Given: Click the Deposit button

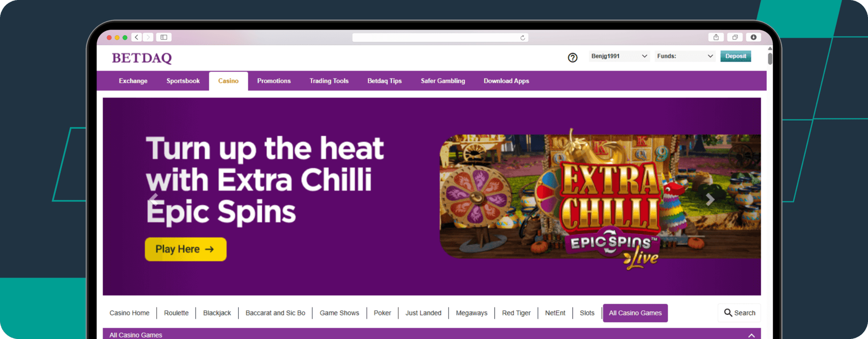Looking at the screenshot, I should [735, 56].
